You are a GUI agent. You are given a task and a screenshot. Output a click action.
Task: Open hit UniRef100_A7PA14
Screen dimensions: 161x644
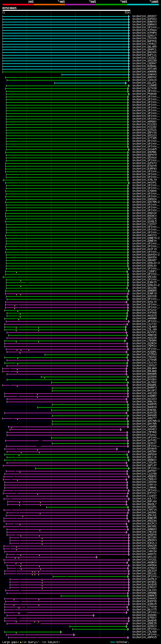(x=144, y=30)
